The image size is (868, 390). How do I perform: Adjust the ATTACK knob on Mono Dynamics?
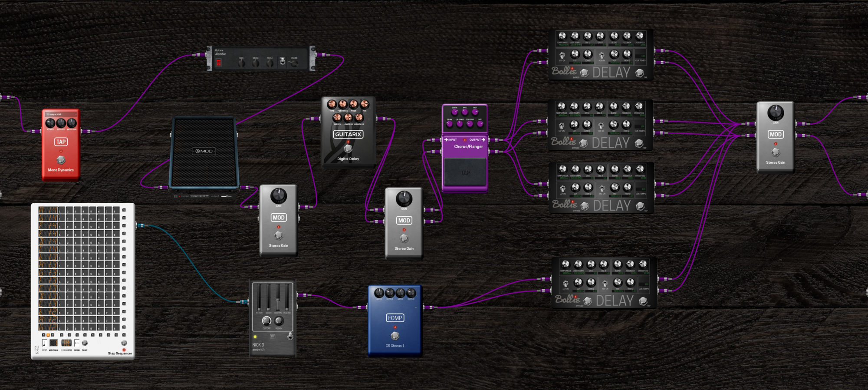point(50,123)
